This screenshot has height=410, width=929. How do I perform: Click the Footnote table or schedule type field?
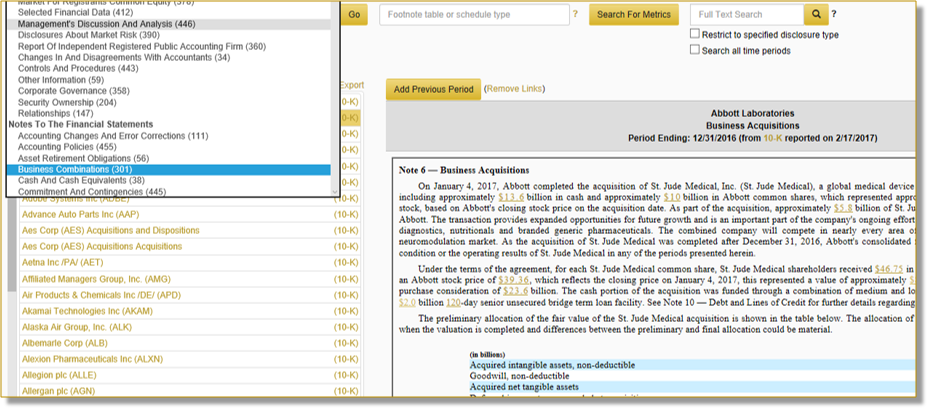473,15
